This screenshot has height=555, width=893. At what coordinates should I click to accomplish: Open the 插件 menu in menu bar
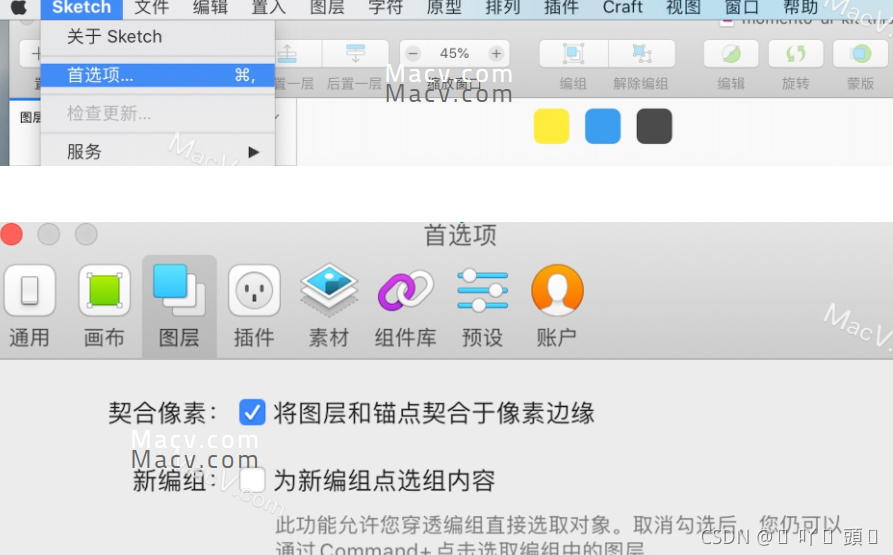tap(561, 7)
